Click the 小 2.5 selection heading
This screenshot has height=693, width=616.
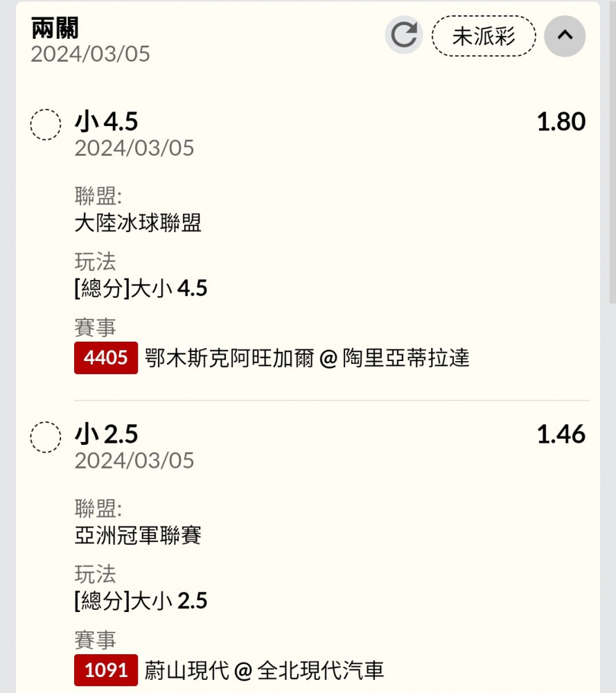pyautogui.click(x=107, y=434)
